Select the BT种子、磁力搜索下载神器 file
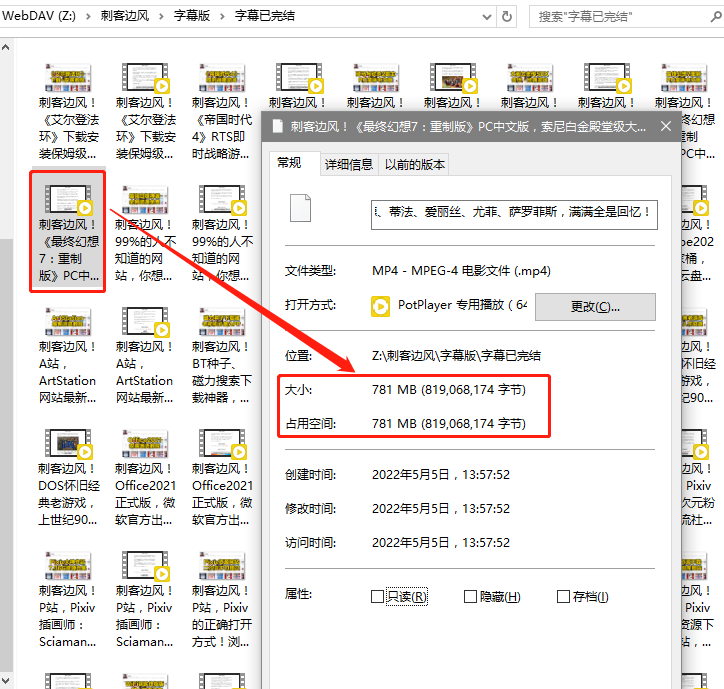The image size is (724, 689). click(222, 355)
